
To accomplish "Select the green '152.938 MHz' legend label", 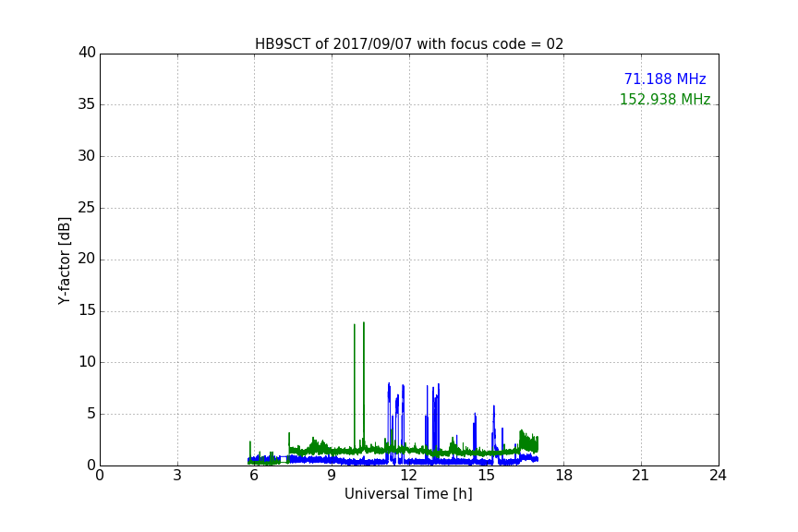I will (665, 99).
